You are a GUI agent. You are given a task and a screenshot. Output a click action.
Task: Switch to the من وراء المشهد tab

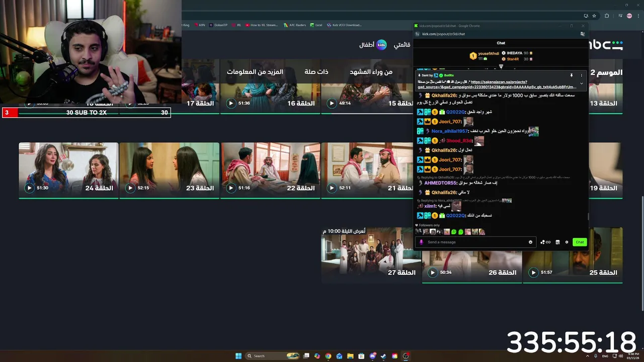371,72
